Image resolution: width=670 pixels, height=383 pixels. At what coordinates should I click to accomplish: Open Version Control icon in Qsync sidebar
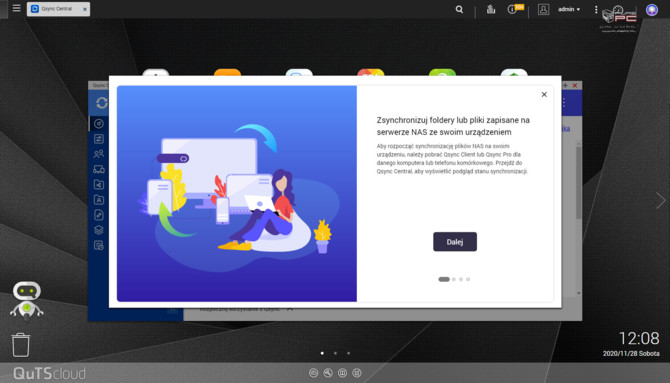99,230
